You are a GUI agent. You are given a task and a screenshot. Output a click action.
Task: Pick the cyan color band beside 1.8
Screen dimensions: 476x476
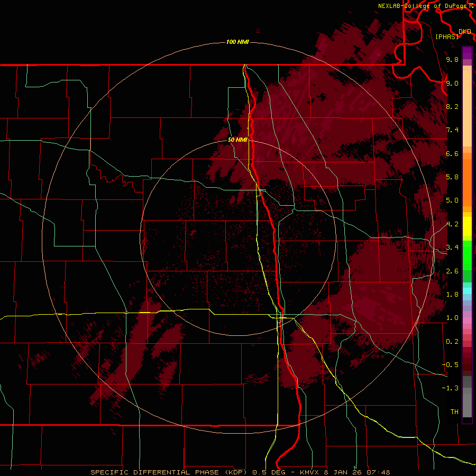coord(467,291)
